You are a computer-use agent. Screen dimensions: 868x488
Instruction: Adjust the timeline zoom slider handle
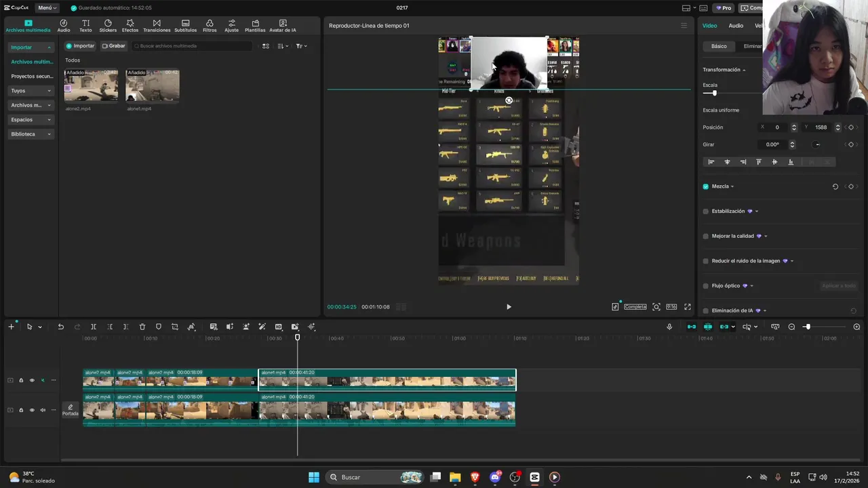[x=807, y=327]
